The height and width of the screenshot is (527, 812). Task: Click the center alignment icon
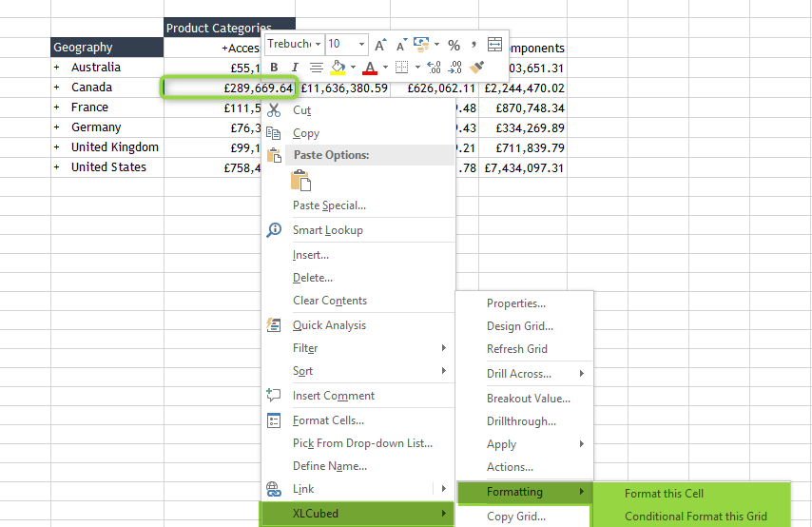(x=317, y=68)
